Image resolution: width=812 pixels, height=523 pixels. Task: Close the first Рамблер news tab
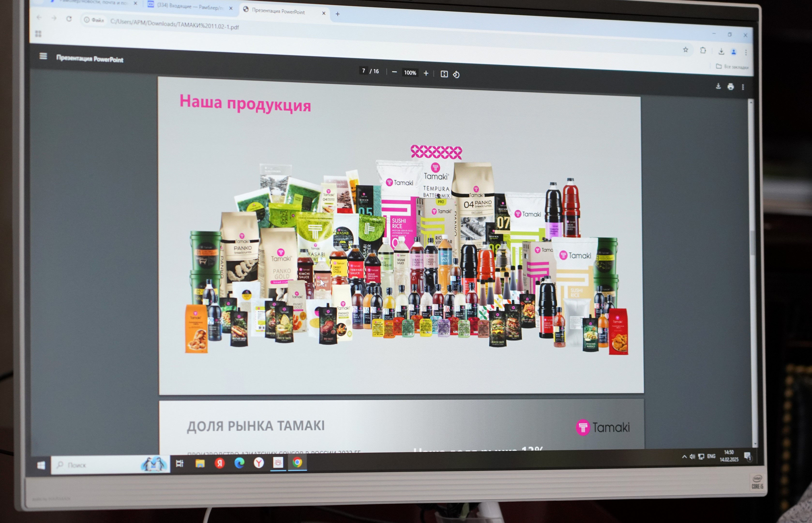click(x=135, y=3)
